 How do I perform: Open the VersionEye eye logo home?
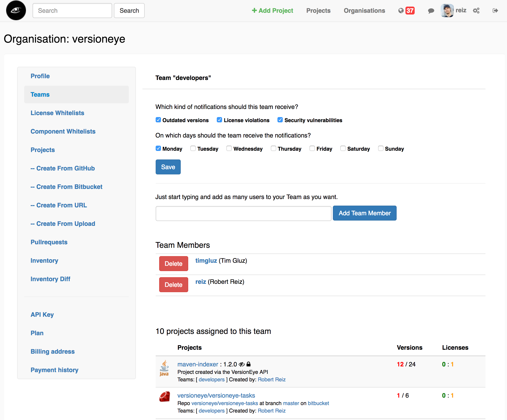coord(16,10)
